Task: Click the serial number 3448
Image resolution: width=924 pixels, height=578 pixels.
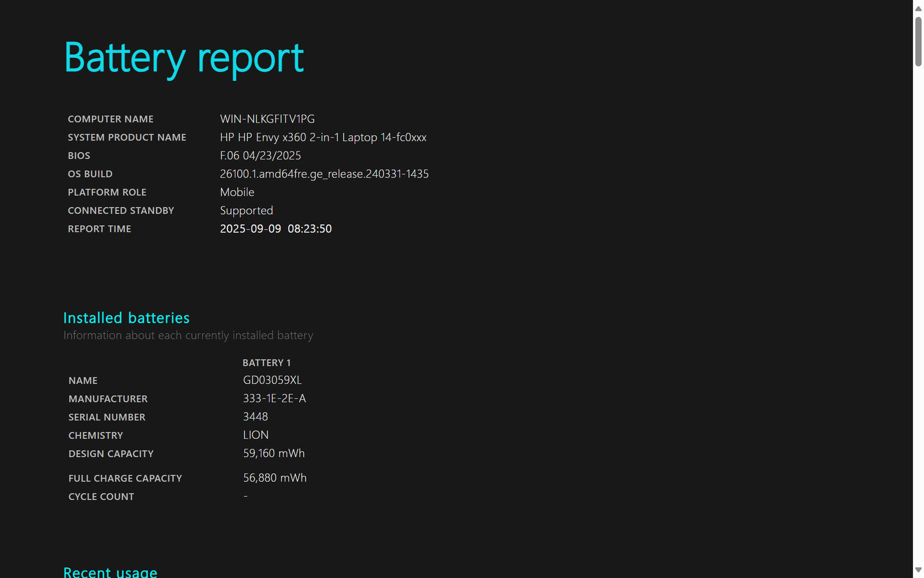Action: pyautogui.click(x=255, y=417)
